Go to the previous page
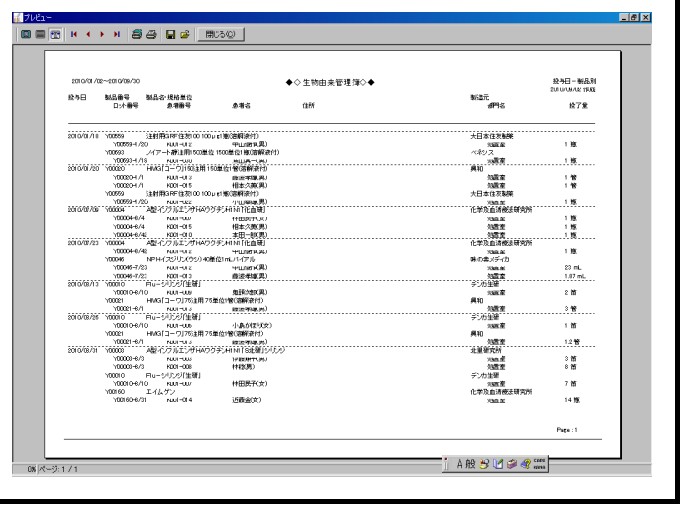Image resolution: width=683 pixels, height=507 pixels. tap(88, 34)
